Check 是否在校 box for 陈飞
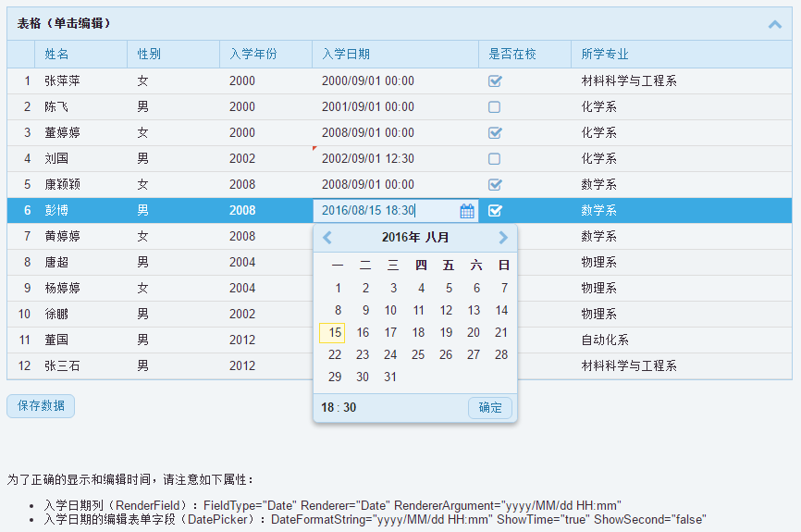Image resolution: width=801 pixels, height=532 pixels. click(495, 107)
